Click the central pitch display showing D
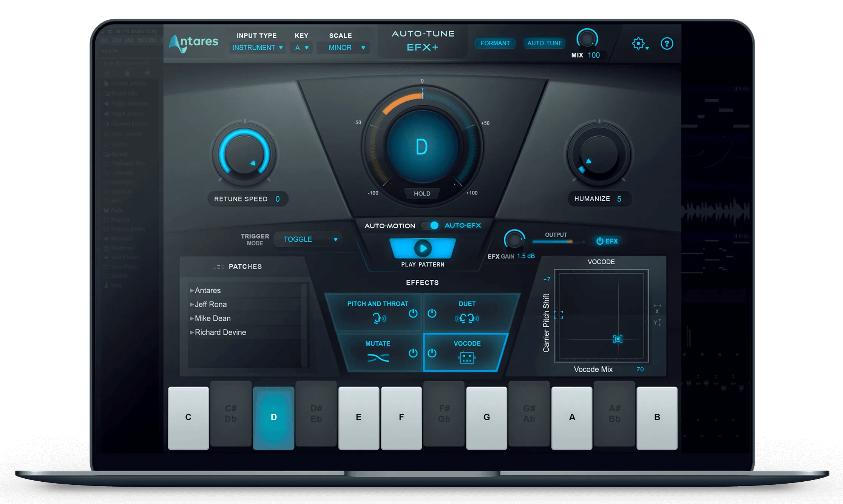Image resolution: width=843 pixels, height=504 pixels. [422, 146]
